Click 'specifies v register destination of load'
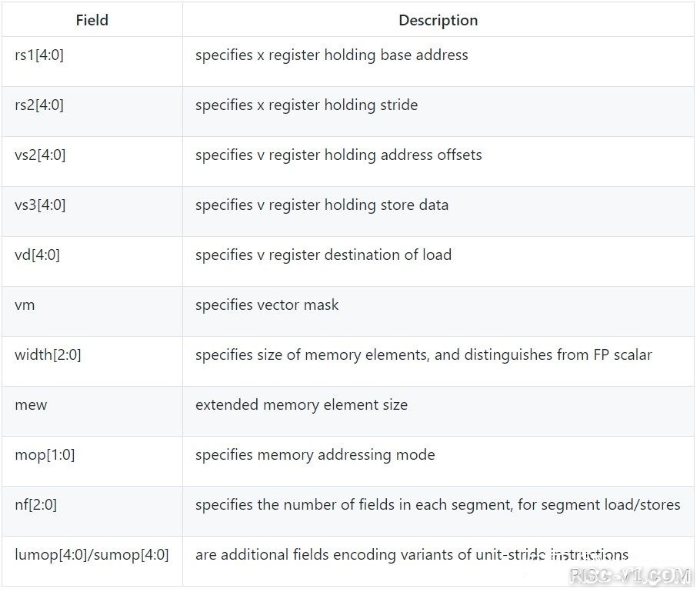 click(323, 254)
